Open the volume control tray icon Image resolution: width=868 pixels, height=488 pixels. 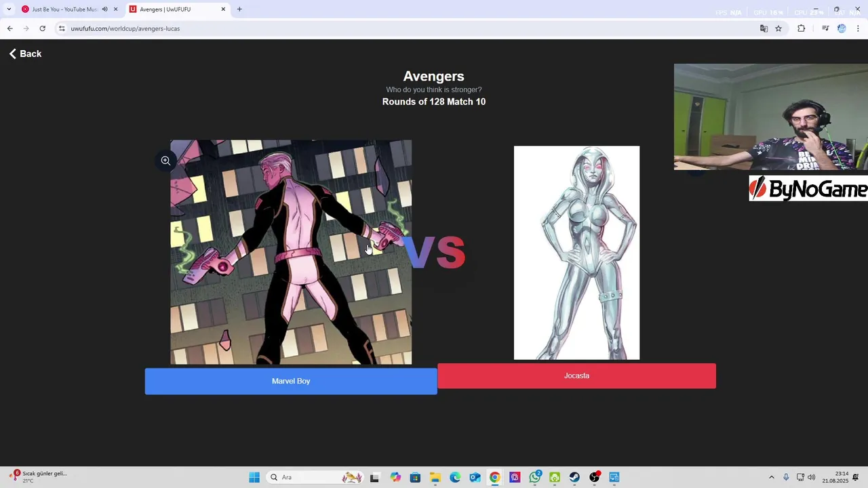pyautogui.click(x=812, y=477)
